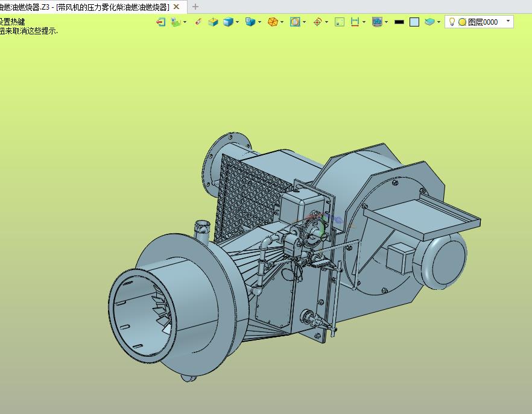The image size is (532, 414).
Task: Click the monitor display settings icon
Action: [378, 22]
